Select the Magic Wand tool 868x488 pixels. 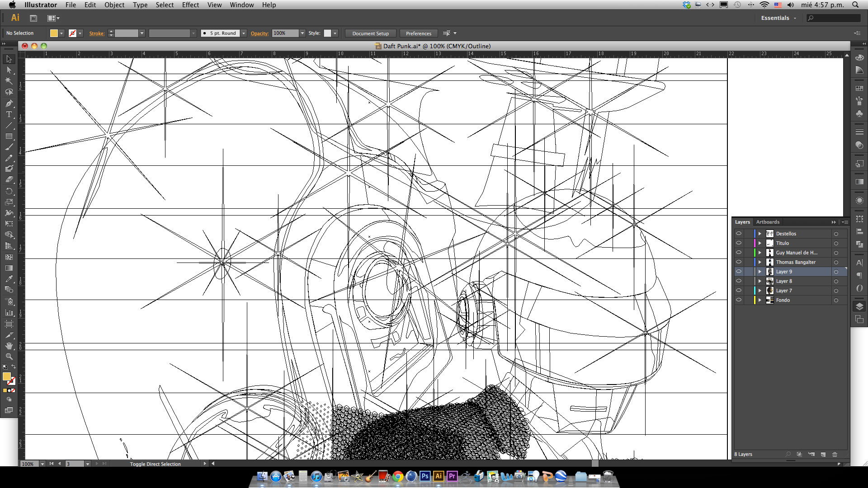pyautogui.click(x=9, y=81)
